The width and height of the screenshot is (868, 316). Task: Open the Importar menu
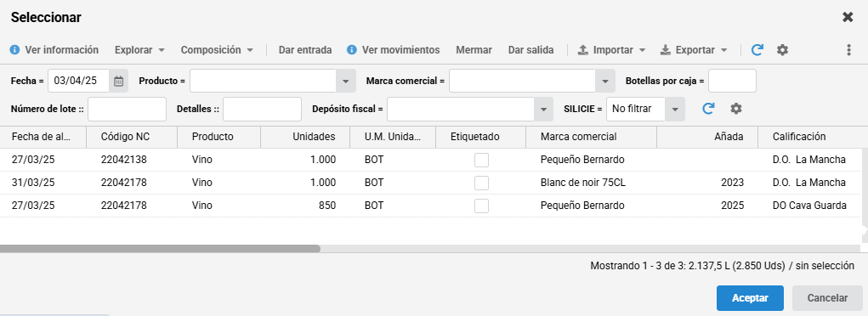pos(612,50)
